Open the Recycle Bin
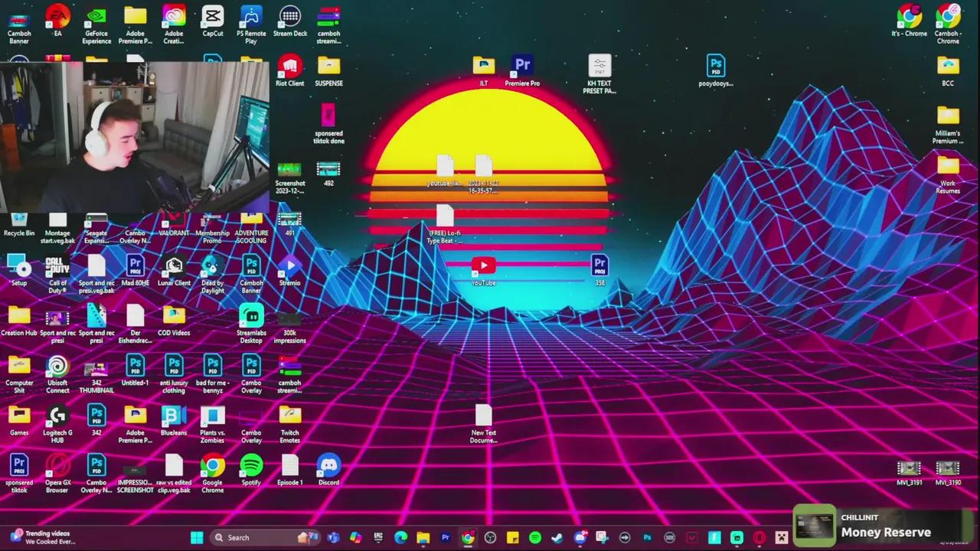The image size is (980, 551). (19, 226)
